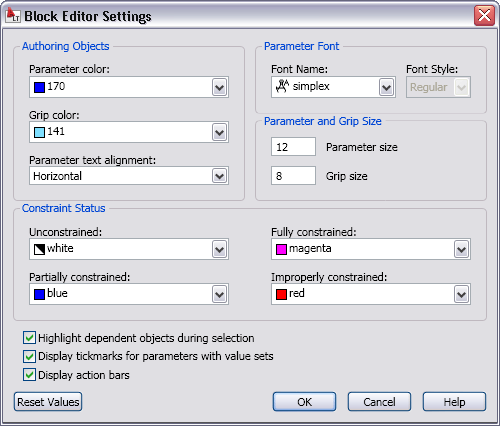Expand the Parameter text alignment dropdown
Screen dimensions: 500x426
219,176
